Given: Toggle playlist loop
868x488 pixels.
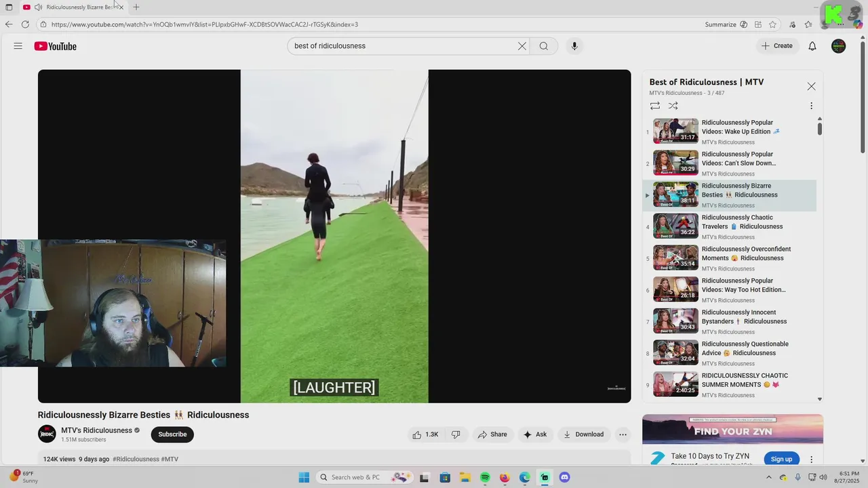Looking at the screenshot, I should click(655, 106).
